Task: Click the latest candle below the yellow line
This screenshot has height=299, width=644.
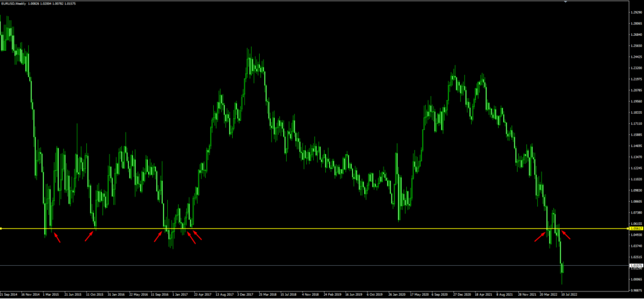Action: pyautogui.click(x=562, y=268)
